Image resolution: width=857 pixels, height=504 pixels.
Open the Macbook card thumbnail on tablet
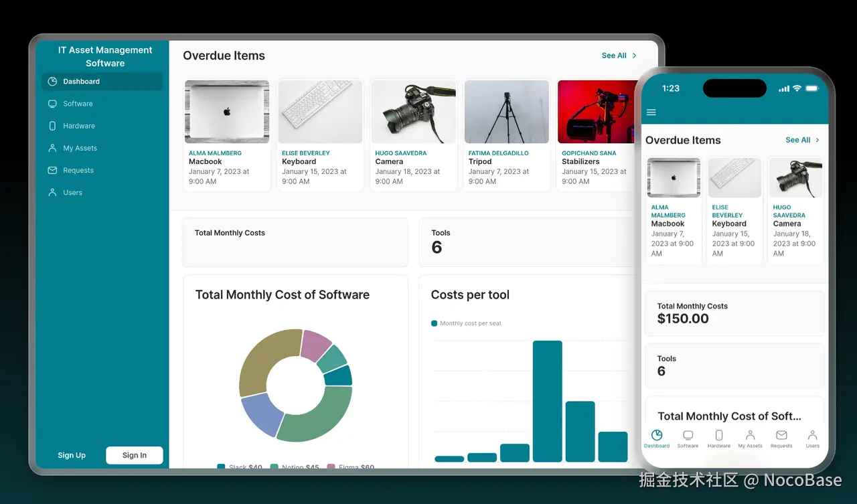point(227,112)
